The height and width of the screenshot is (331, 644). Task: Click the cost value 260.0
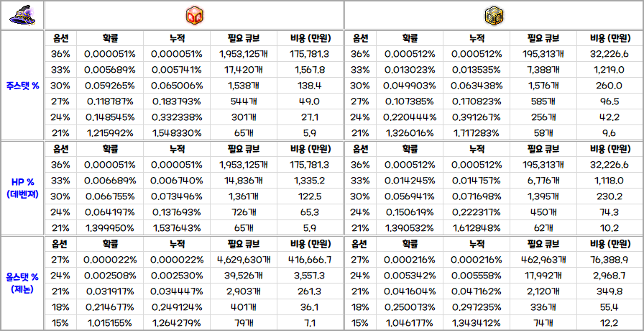click(610, 86)
